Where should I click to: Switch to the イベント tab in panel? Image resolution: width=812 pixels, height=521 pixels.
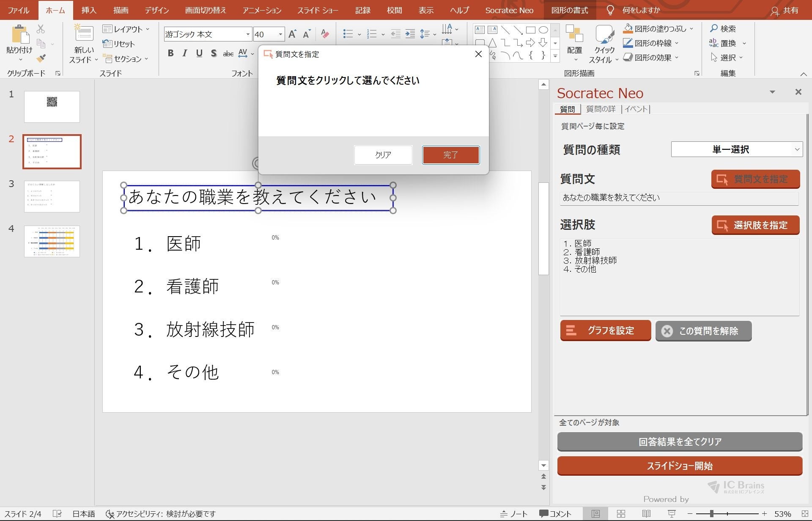pyautogui.click(x=636, y=109)
